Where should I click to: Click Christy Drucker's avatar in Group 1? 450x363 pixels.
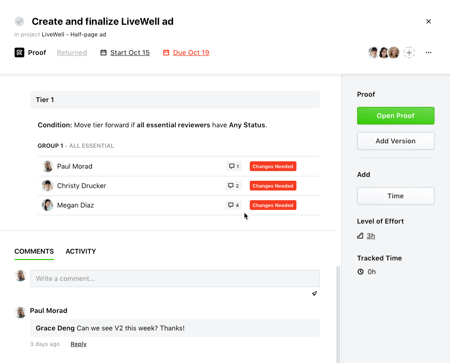(48, 186)
